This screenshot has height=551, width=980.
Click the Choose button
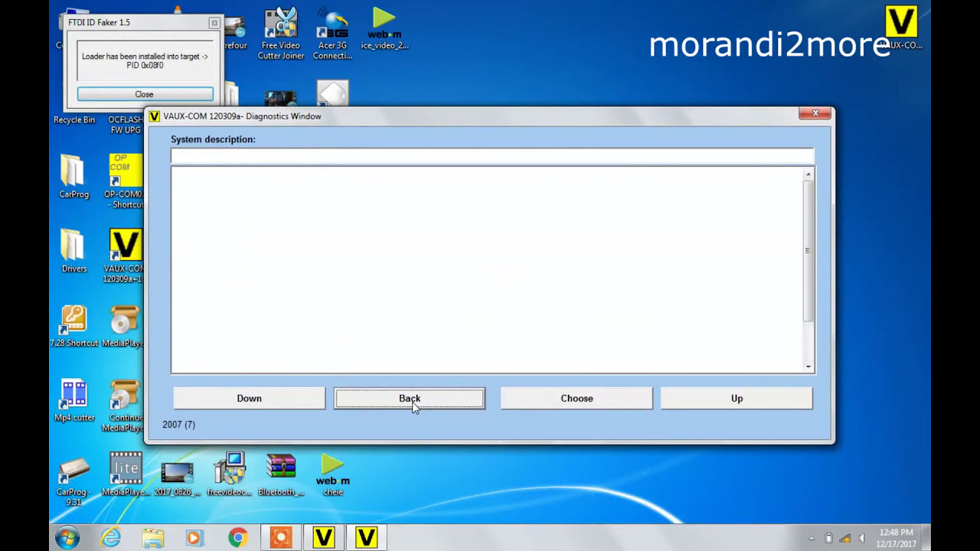click(x=577, y=398)
